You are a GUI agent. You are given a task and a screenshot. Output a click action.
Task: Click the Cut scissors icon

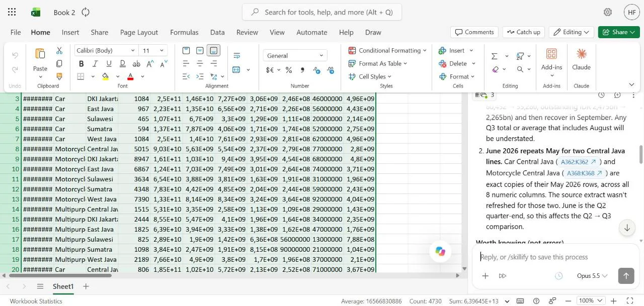point(59,51)
